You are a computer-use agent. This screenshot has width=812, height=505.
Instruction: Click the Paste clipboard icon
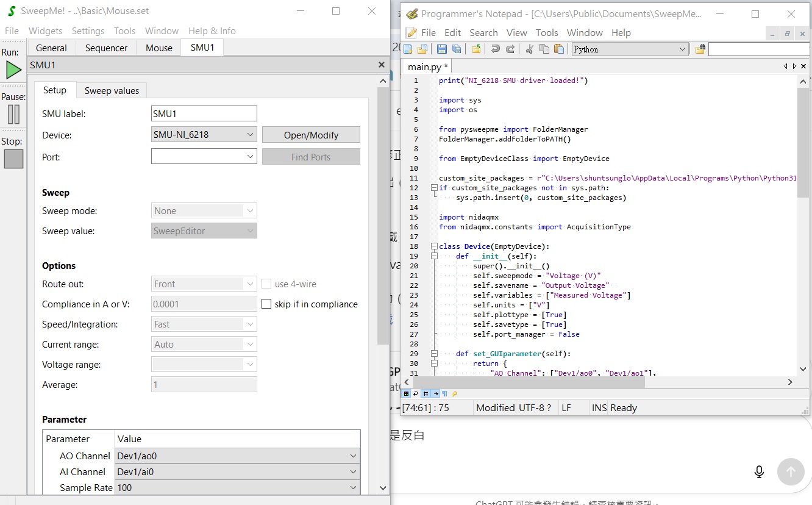[x=558, y=49]
